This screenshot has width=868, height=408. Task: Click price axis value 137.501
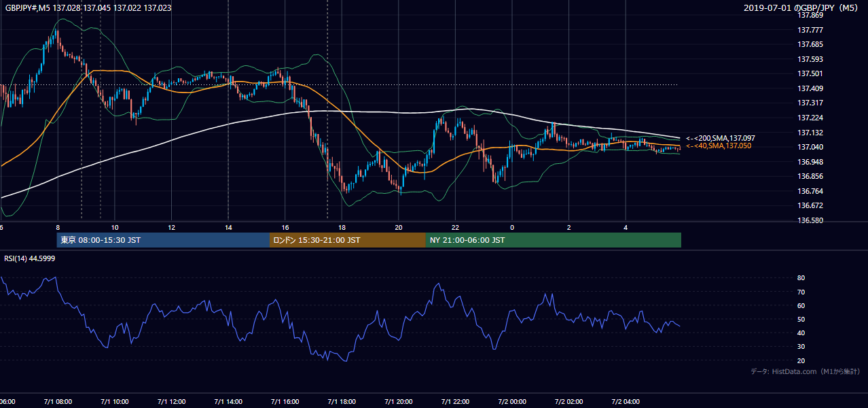pos(810,73)
